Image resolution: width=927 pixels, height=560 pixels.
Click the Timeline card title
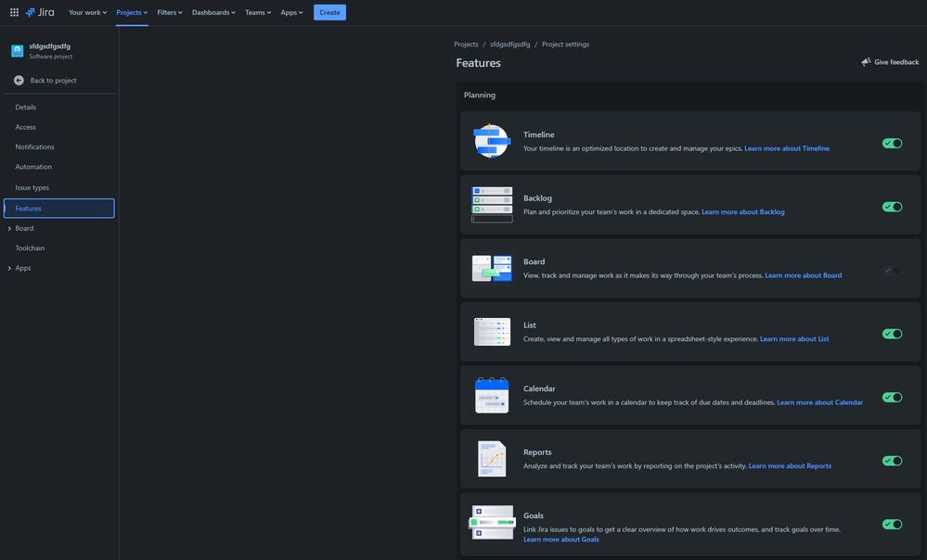tap(538, 134)
